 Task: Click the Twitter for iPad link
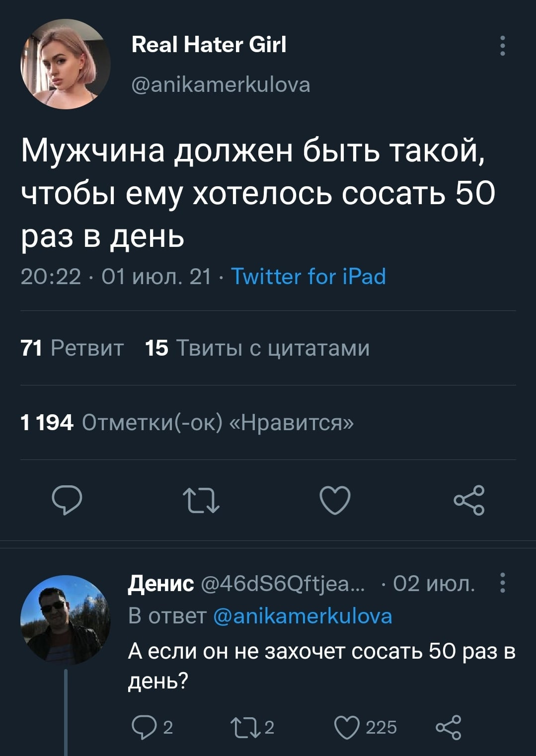pyautogui.click(x=308, y=276)
